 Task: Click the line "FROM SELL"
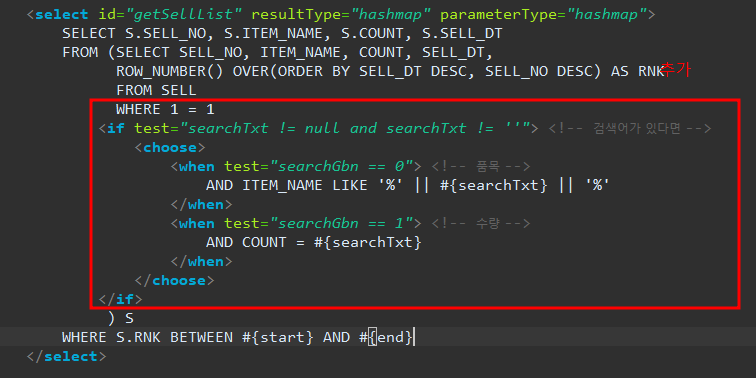coord(156,91)
